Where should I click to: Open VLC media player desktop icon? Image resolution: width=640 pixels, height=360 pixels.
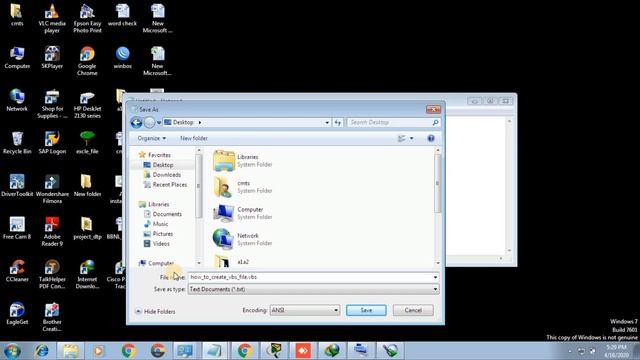click(x=52, y=19)
